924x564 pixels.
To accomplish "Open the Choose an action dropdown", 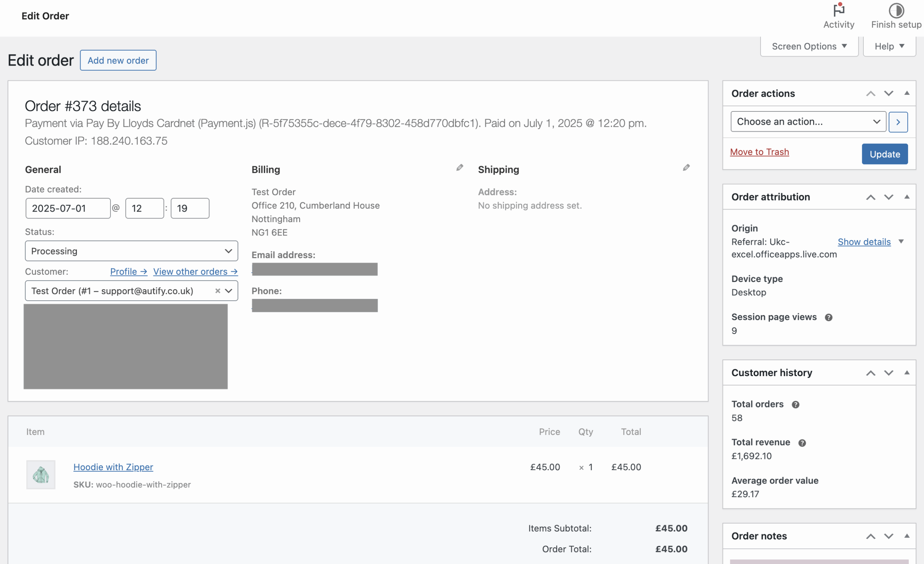I will [x=808, y=122].
